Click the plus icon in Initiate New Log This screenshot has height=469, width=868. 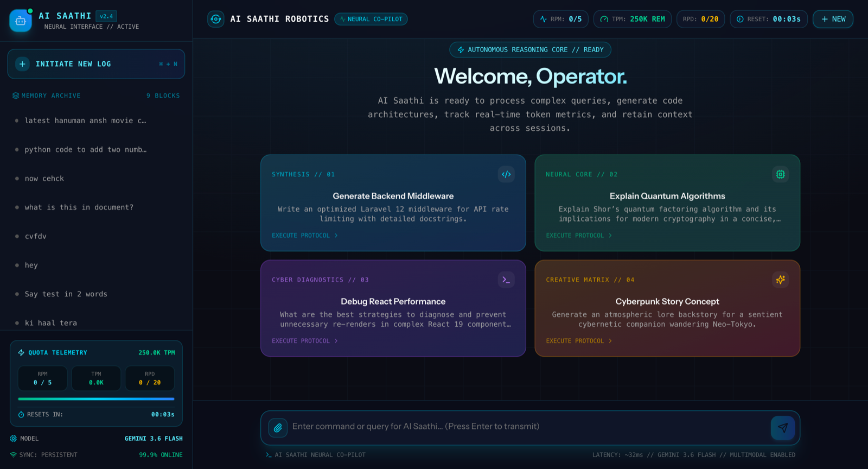tap(22, 64)
